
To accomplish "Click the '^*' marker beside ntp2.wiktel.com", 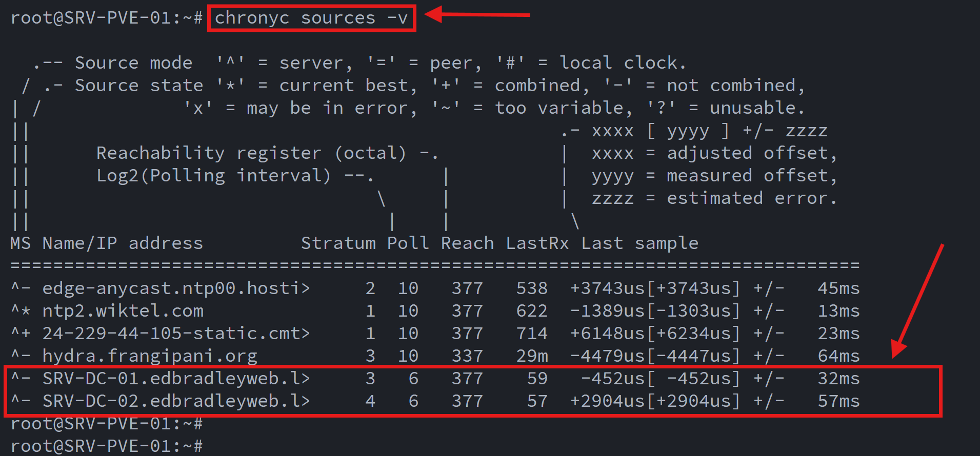I will [21, 311].
